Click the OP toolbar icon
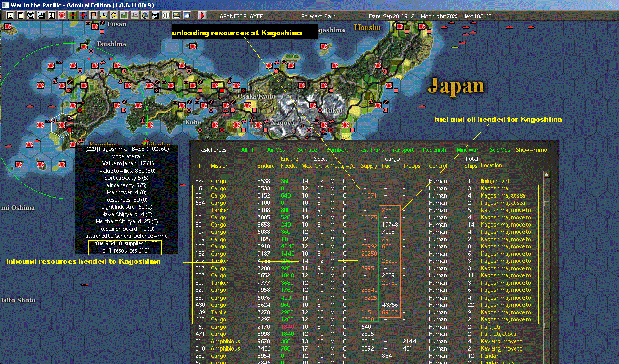Screen dimensions: 619x364 (166, 16)
